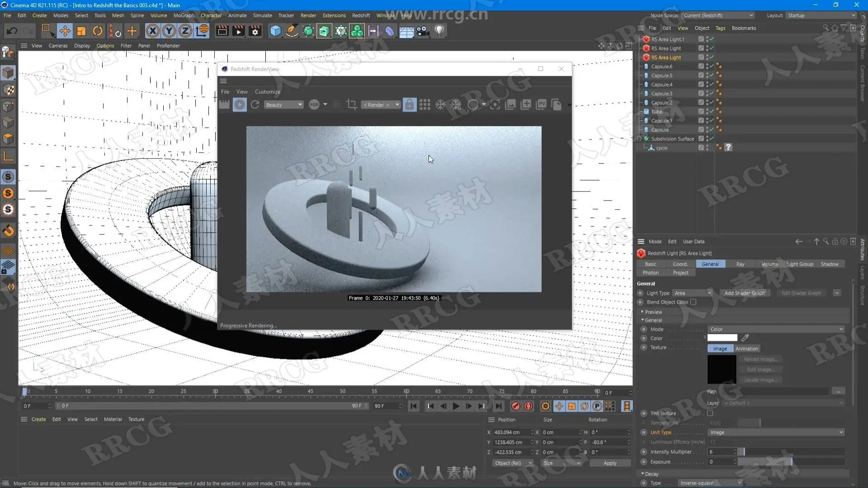
Task: Open the Redshift menu
Action: tap(360, 15)
